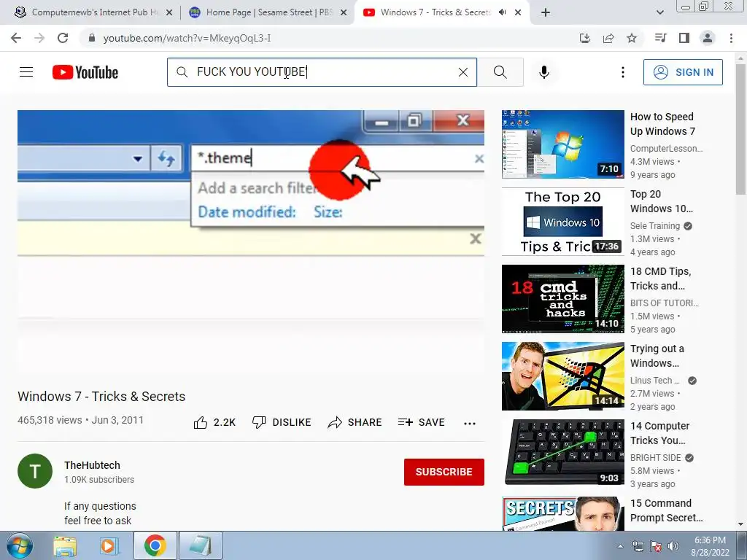The image size is (747, 560).
Task: Open taskbar clock showing 6:36 PM
Action: tap(710, 546)
